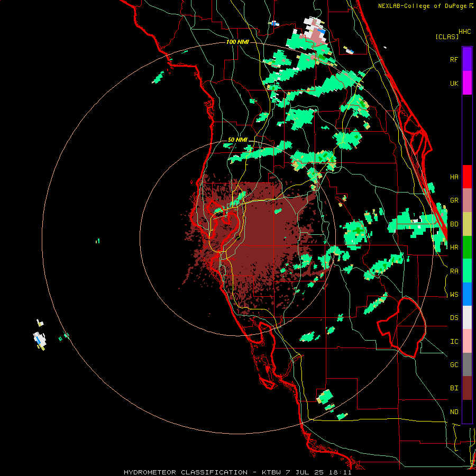Image resolution: width=476 pixels, height=476 pixels.
Task: Click the 50 NMI range ring label
Action: [x=237, y=140]
